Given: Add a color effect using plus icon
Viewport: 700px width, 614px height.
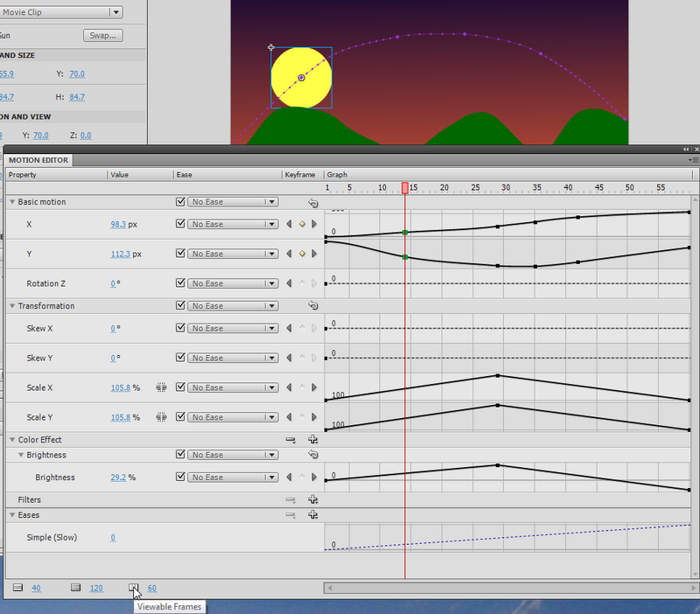Looking at the screenshot, I should point(312,440).
